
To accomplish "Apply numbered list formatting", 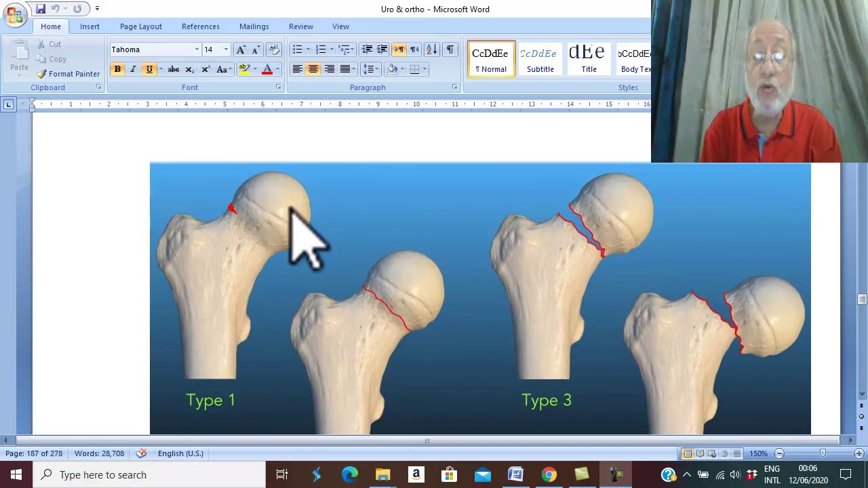I will (321, 49).
